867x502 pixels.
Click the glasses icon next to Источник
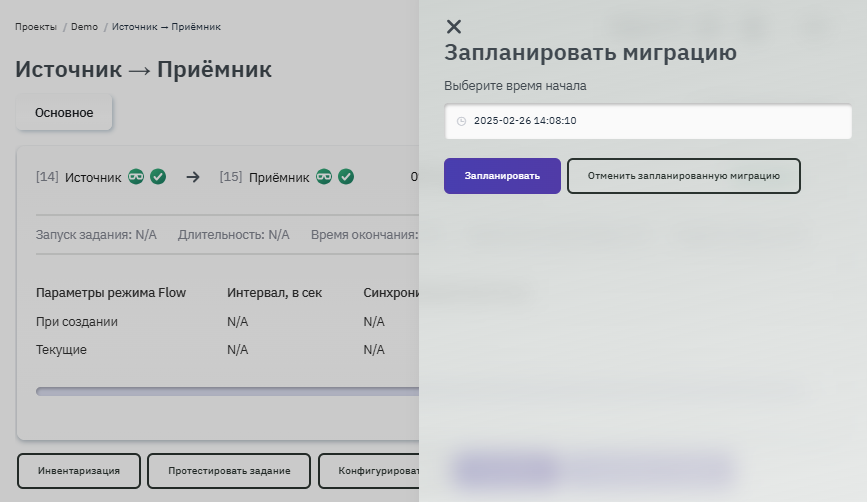point(136,177)
